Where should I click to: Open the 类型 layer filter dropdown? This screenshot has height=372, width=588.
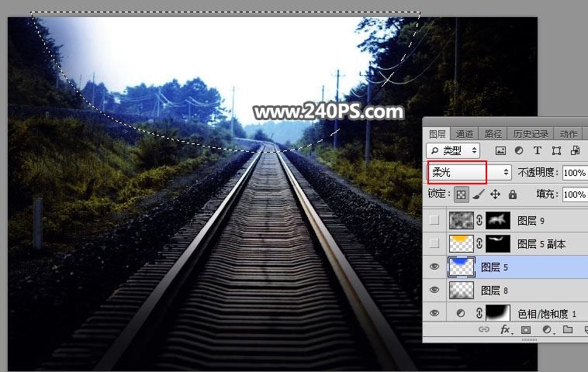click(x=453, y=150)
